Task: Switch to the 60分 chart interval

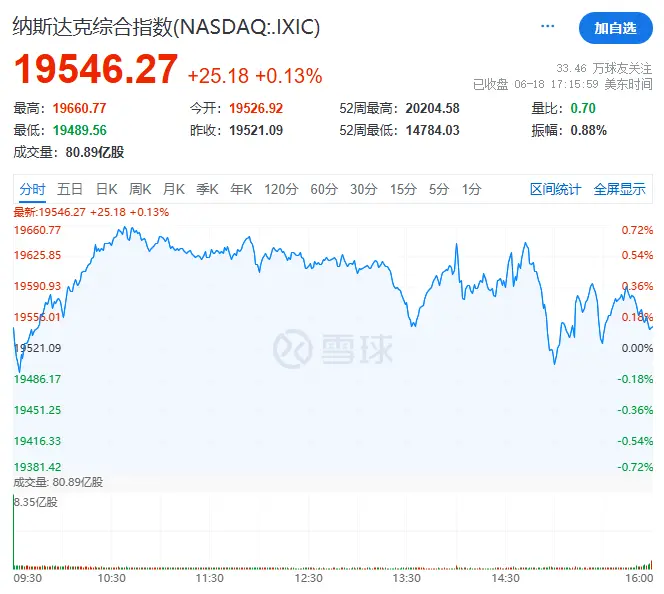Action: [324, 189]
